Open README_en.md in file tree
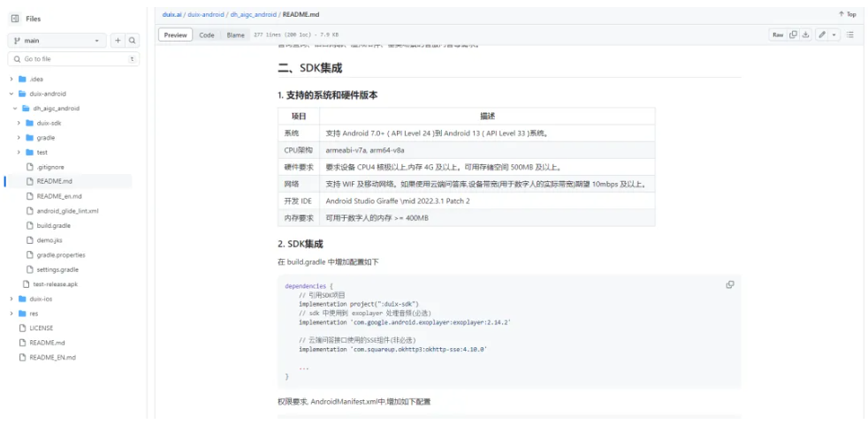Screen dimensions: 868x424 [59, 196]
